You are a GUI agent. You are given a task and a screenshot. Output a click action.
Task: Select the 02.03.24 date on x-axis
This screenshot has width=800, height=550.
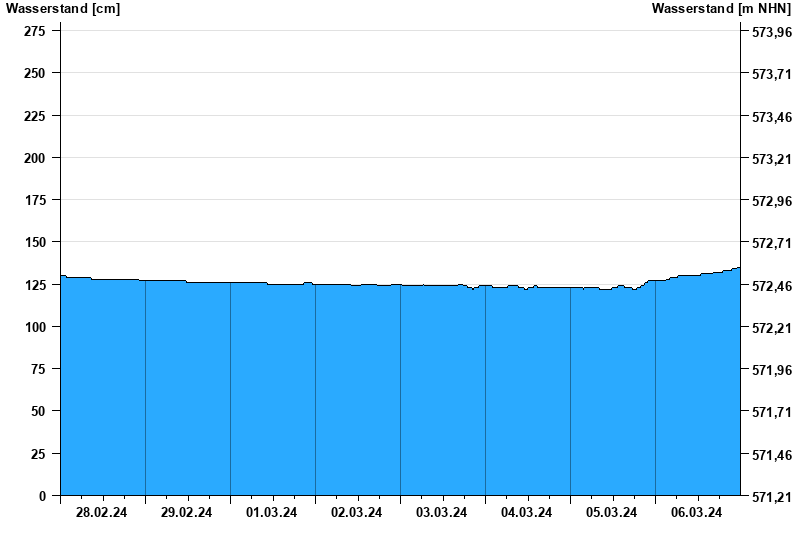click(x=357, y=513)
